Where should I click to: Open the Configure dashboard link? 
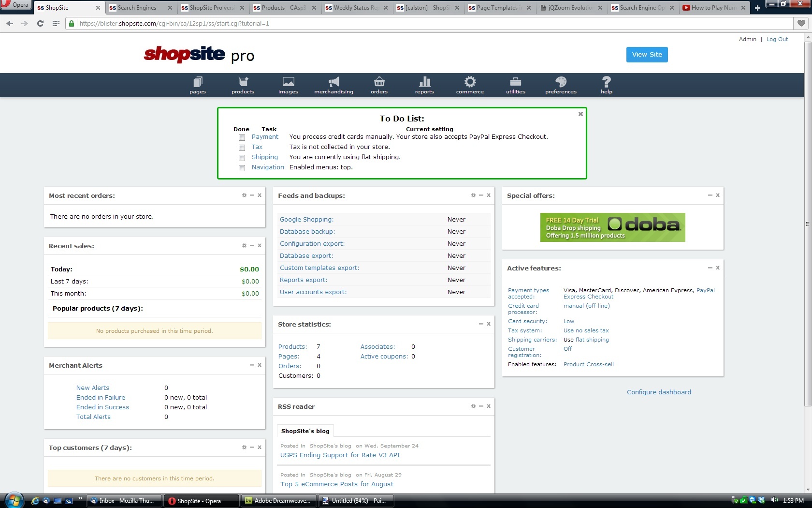point(659,392)
